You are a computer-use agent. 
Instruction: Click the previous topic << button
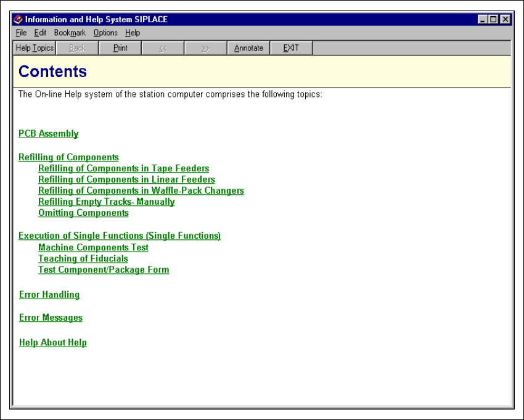tap(163, 48)
